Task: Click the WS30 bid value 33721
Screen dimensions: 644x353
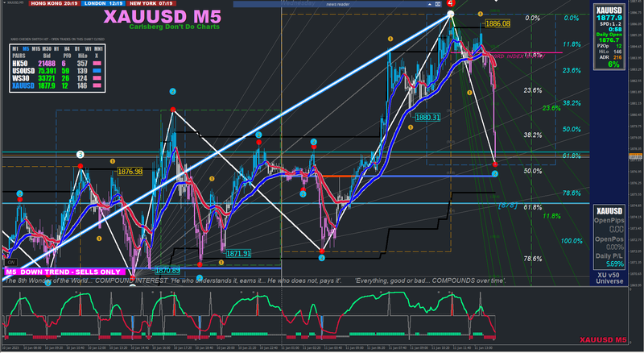Action: click(x=47, y=78)
